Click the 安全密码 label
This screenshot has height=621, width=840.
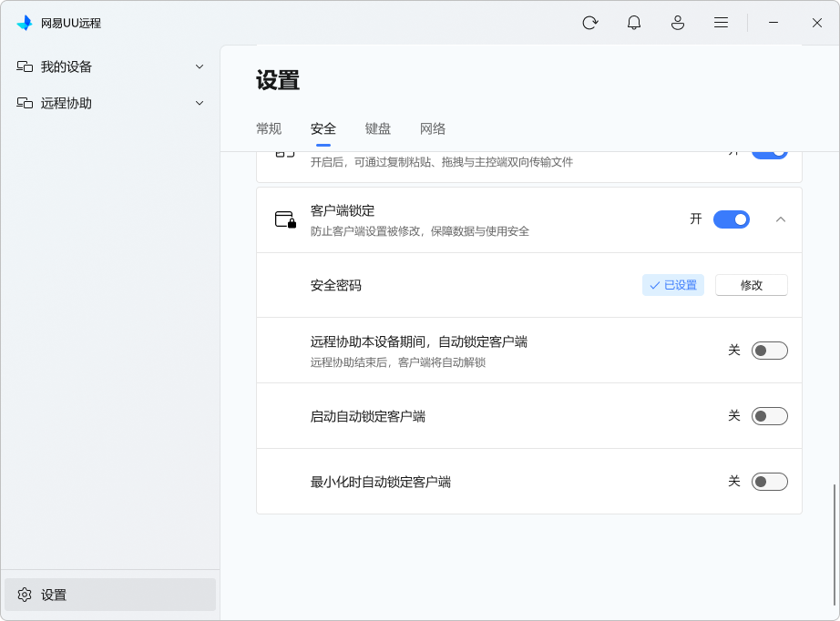pos(336,285)
